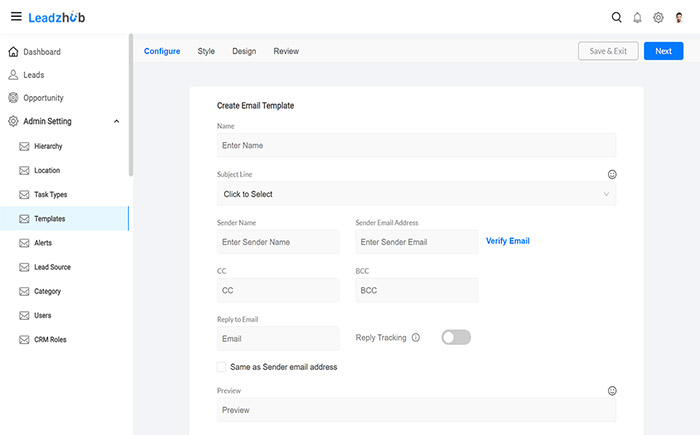
Task: Click the Next button
Action: coord(663,51)
